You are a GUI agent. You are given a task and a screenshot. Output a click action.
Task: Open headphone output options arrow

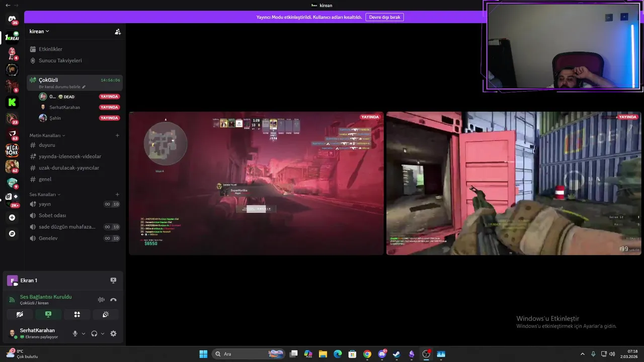[103, 333]
